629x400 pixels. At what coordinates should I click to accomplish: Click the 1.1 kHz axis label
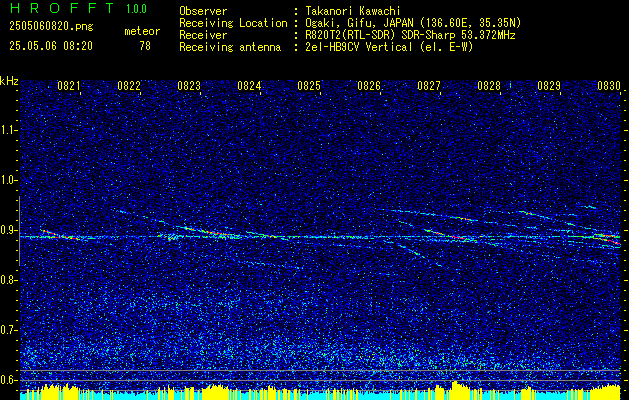(8, 130)
